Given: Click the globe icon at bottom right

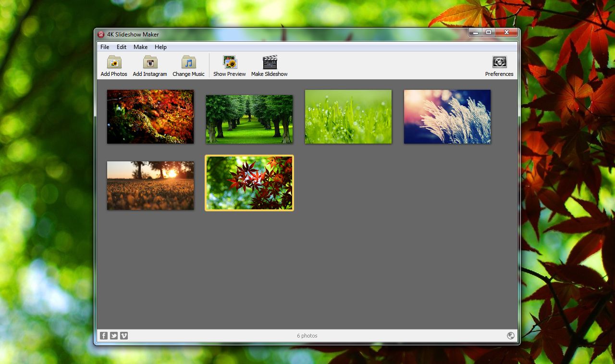Looking at the screenshot, I should 511,336.
